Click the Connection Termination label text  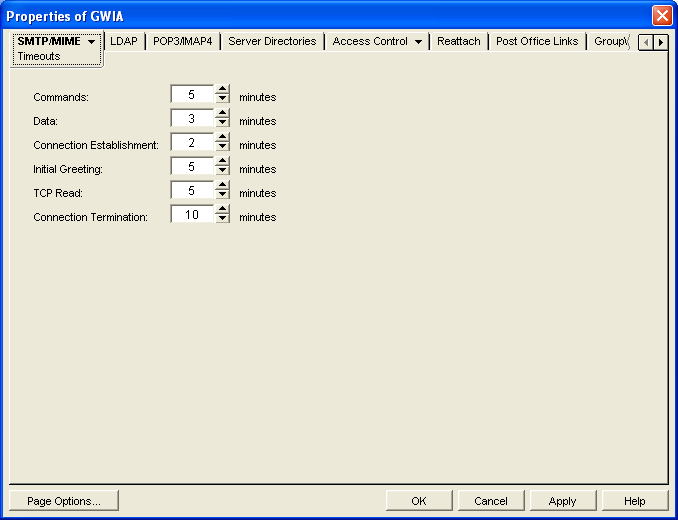[90, 217]
